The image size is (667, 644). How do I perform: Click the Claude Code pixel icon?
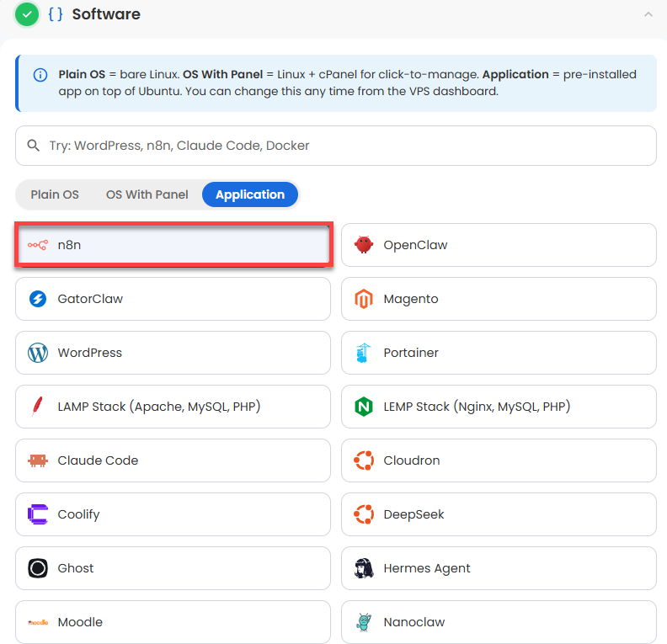tap(38, 460)
